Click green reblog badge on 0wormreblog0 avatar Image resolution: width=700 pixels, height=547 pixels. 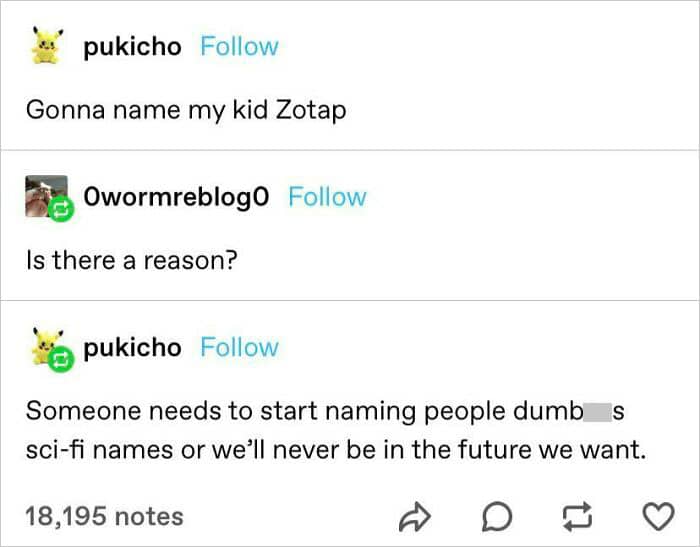pos(61,209)
